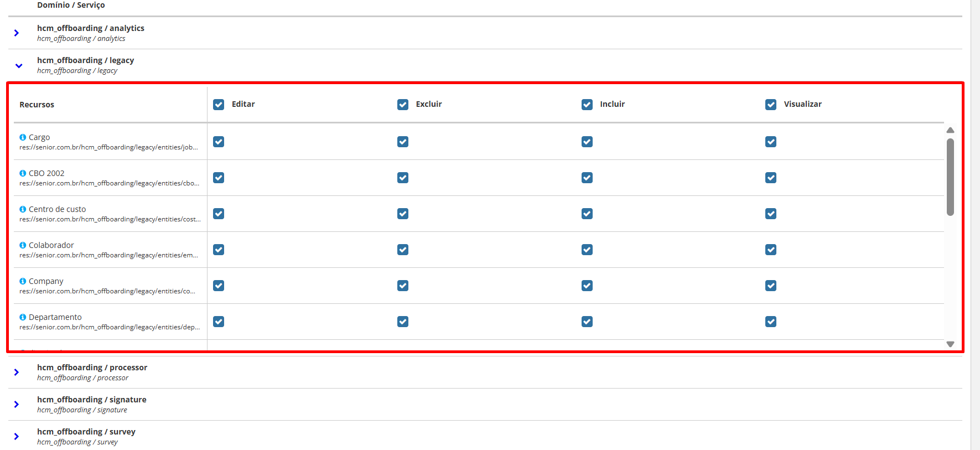
Task: Click hcm_offboarding / survey title text
Action: click(86, 432)
